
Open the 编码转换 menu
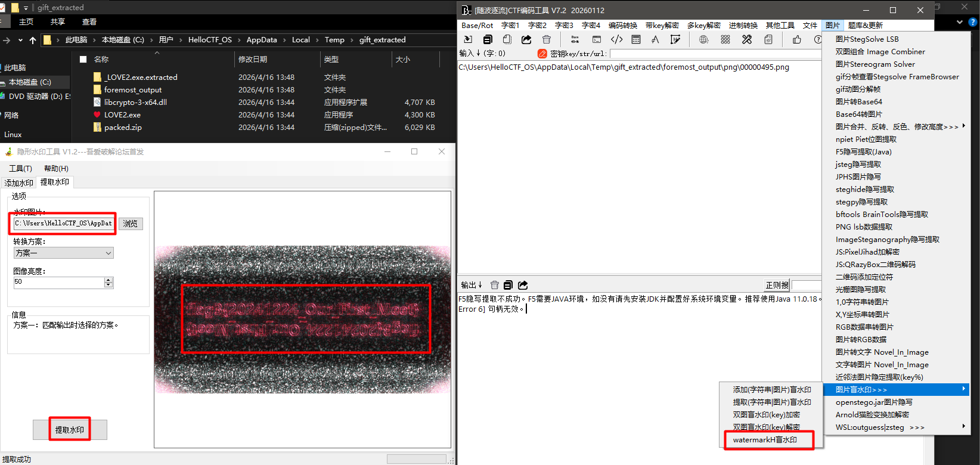coord(622,25)
